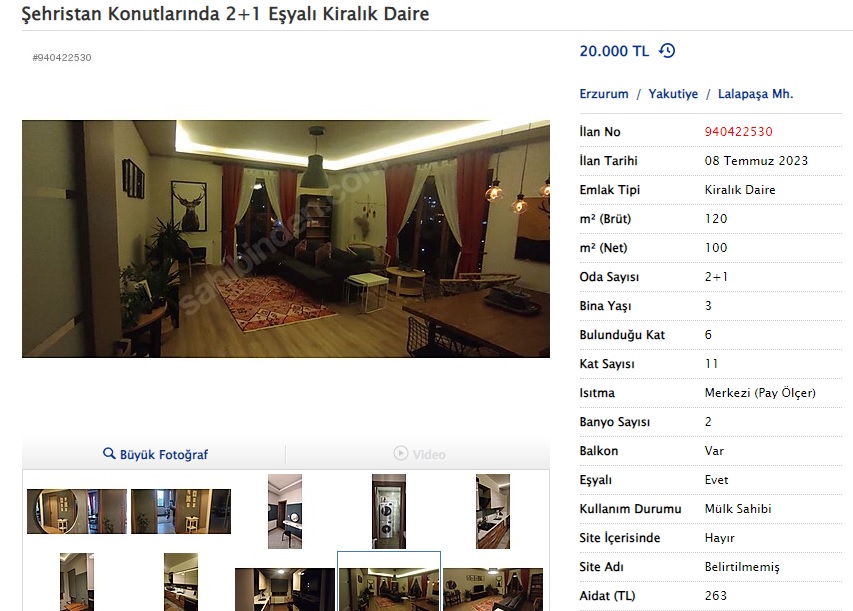Select the dark kitchen thumbnail in bottom row
This screenshot has width=853, height=611.
coord(285,589)
